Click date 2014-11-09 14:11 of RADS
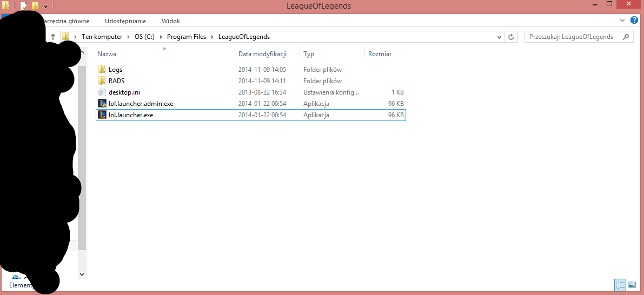Screen dimensions: 644x295 pyautogui.click(x=262, y=81)
